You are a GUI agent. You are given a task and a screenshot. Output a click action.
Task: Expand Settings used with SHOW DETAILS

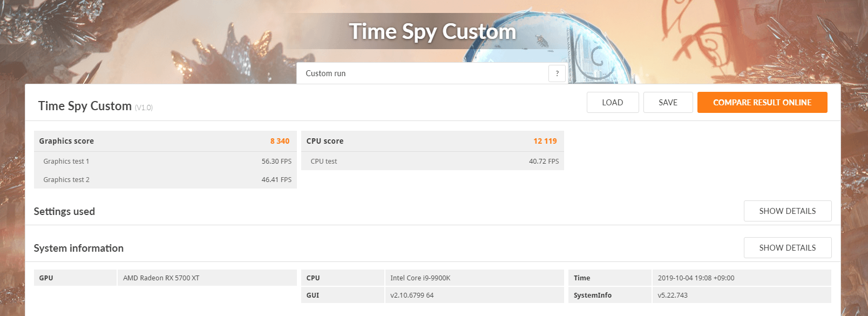point(788,211)
